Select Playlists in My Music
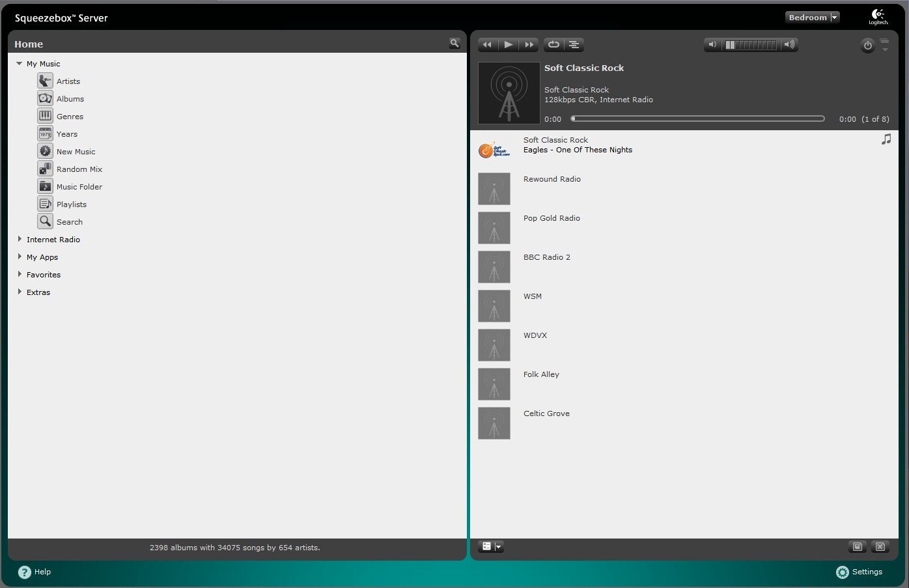This screenshot has width=909, height=588. 72,204
